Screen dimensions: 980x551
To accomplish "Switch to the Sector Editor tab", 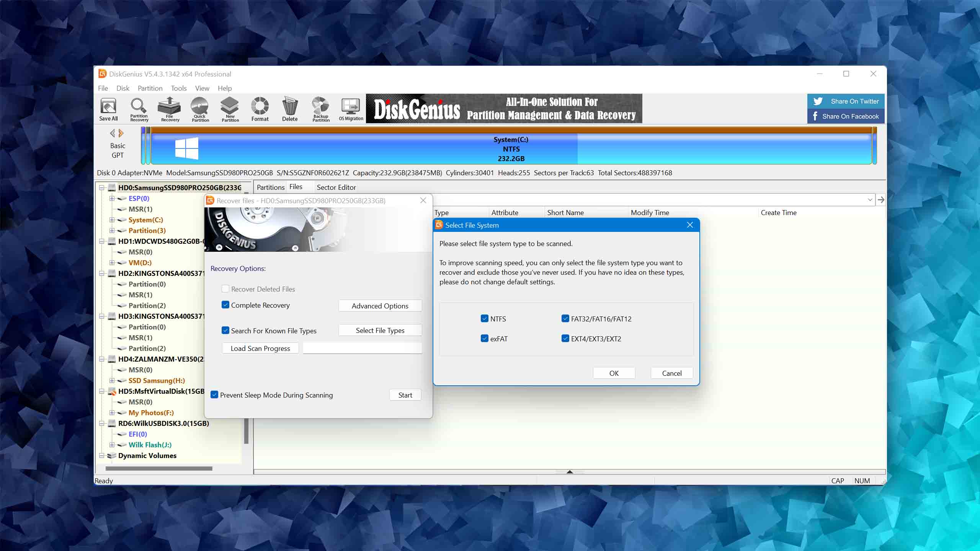I will 336,187.
